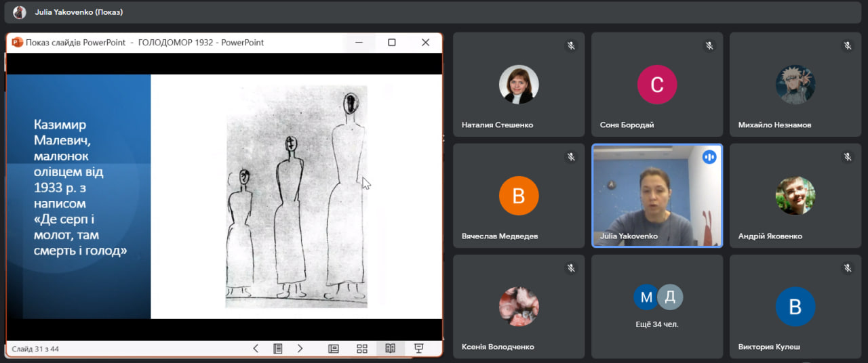This screenshot has height=363, width=868.
Task: Click muted mic icon on Соня Бородай tile
Action: pyautogui.click(x=709, y=45)
